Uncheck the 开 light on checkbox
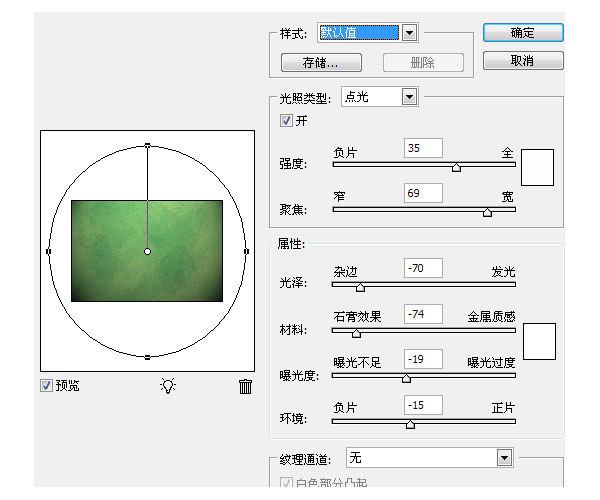The width and height of the screenshot is (600, 500). 287,121
